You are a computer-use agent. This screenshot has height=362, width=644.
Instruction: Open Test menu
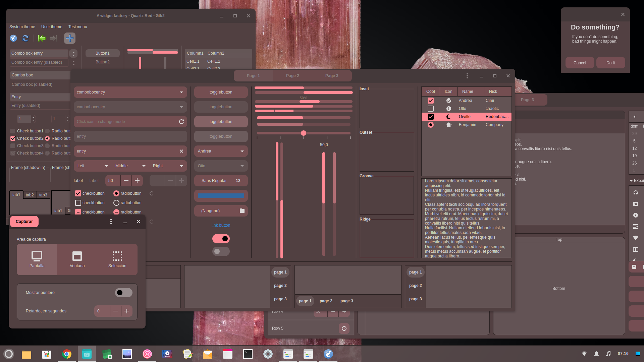pos(78,27)
